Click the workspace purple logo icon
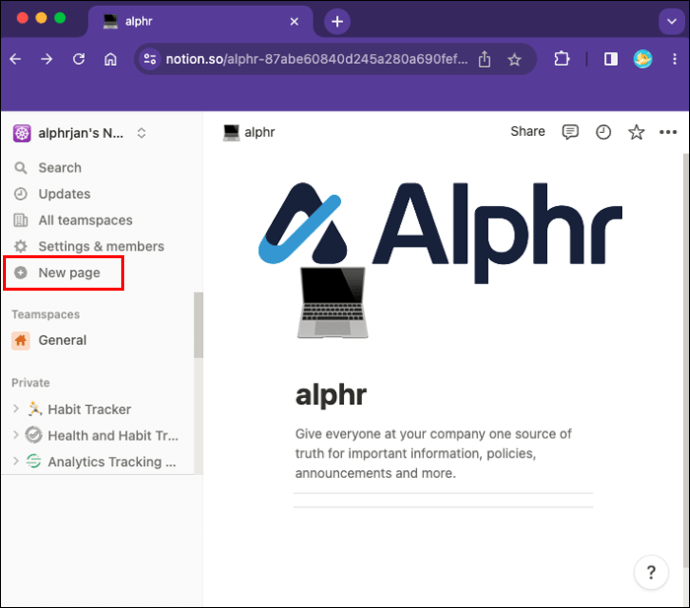The image size is (690, 608). 22,133
